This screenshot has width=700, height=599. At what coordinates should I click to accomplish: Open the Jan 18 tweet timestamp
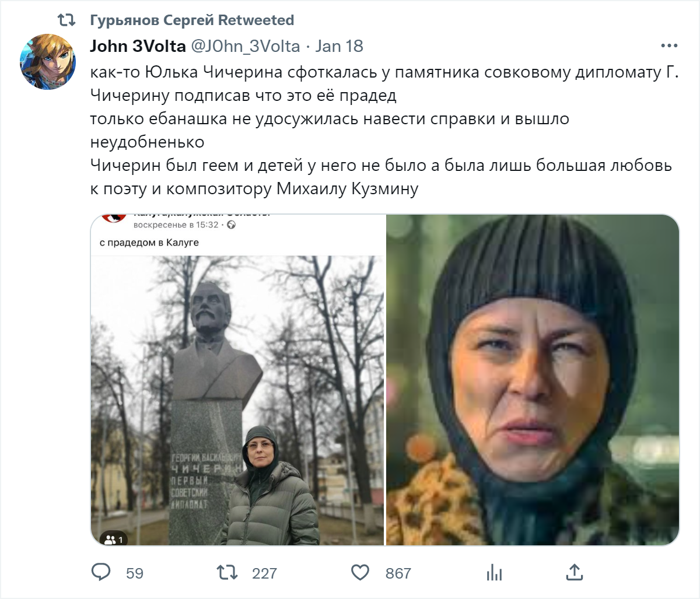(x=339, y=46)
